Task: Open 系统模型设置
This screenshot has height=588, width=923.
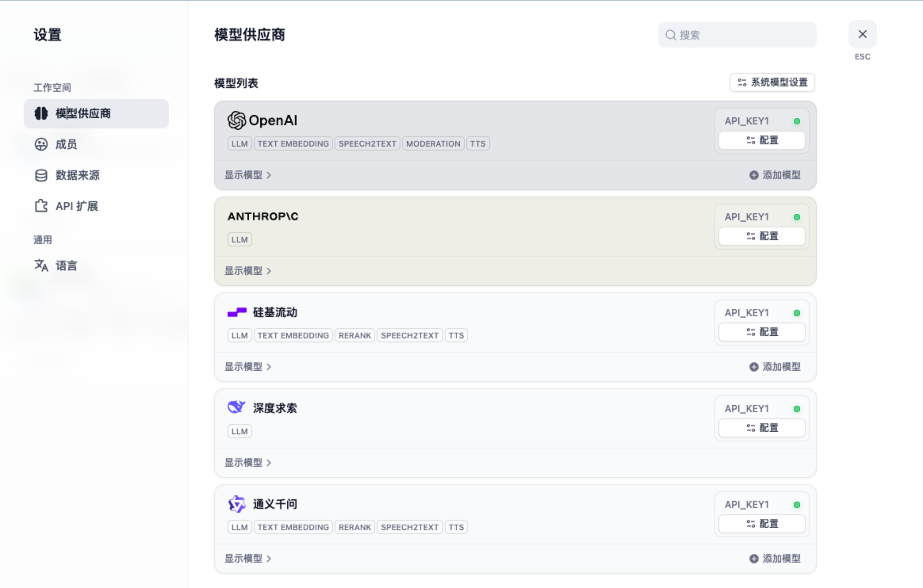Action: point(772,82)
